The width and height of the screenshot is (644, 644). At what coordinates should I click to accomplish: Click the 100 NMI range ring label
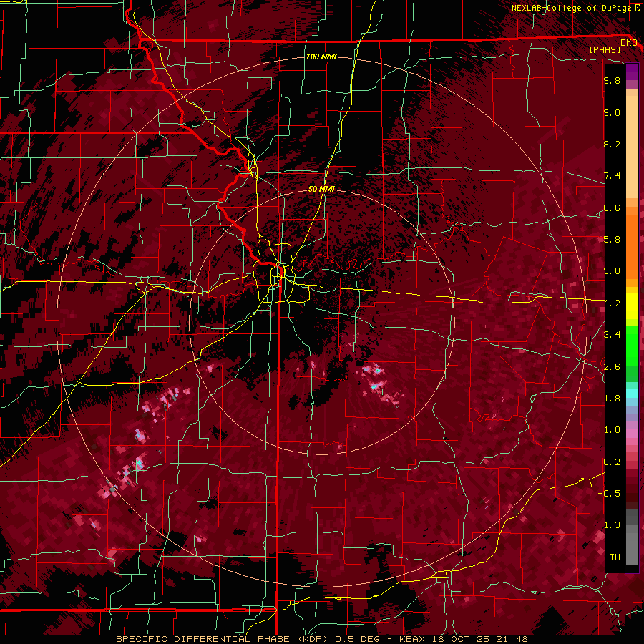[321, 57]
